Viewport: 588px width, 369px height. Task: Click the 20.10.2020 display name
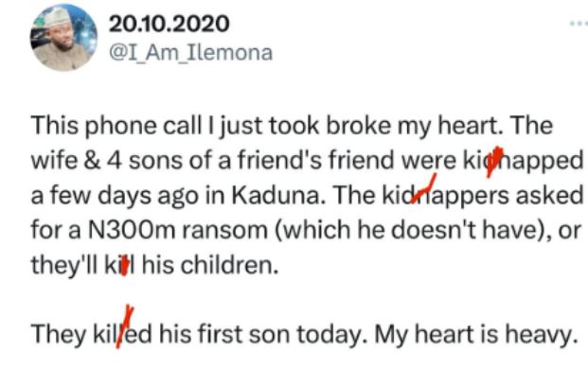click(x=169, y=24)
